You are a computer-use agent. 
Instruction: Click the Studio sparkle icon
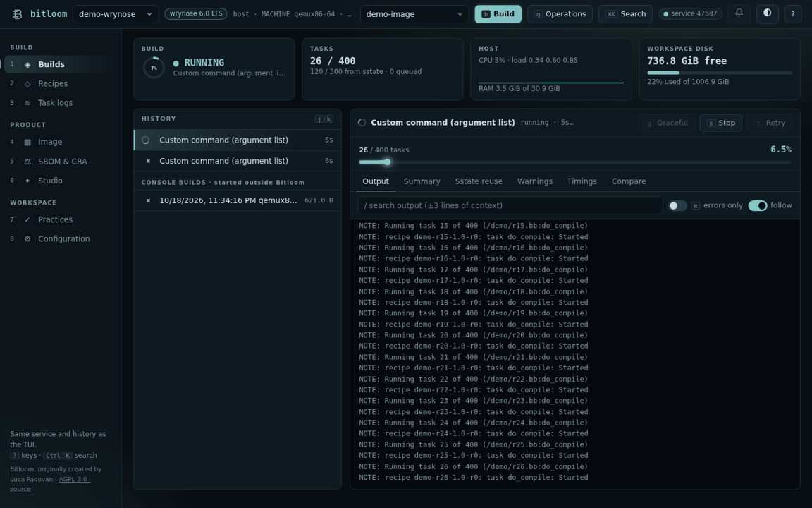[x=27, y=181]
